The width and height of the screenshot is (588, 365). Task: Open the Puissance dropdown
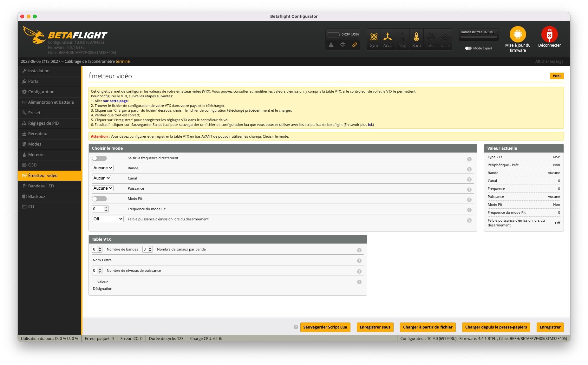102,188
